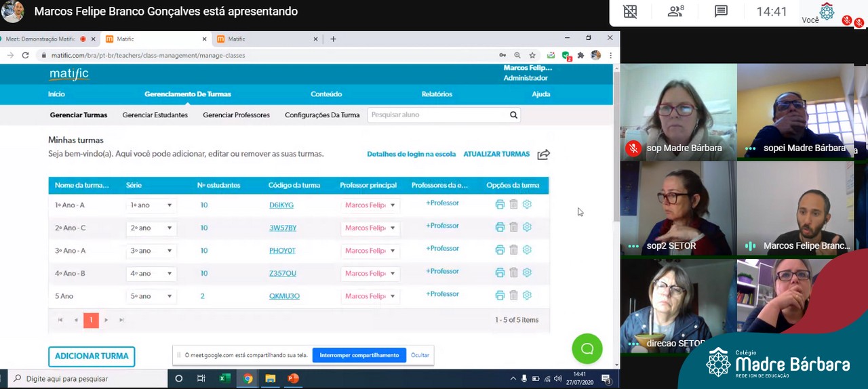Screen dimensions: 868x389
Task: Select page 1 in the pagination
Action: click(91, 320)
